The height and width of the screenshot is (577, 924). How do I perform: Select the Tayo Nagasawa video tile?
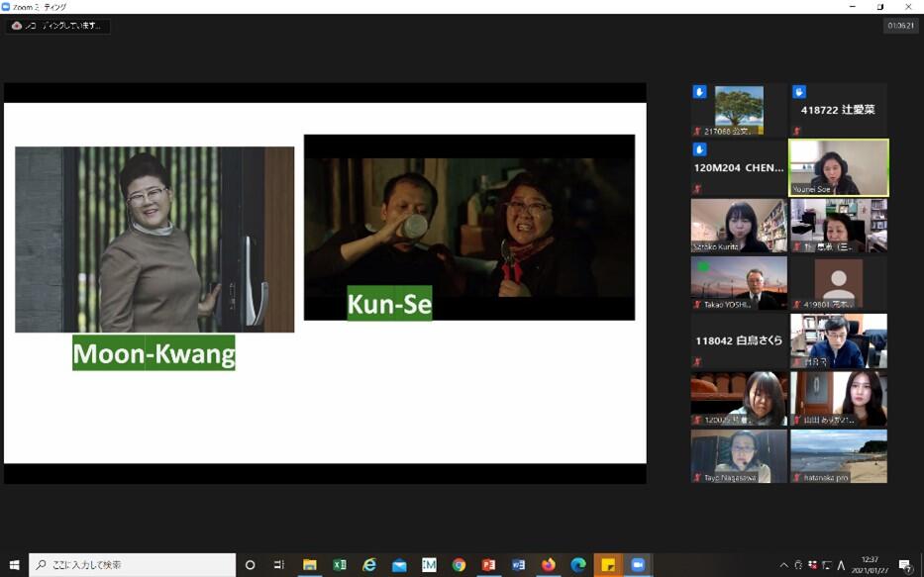[x=739, y=456]
